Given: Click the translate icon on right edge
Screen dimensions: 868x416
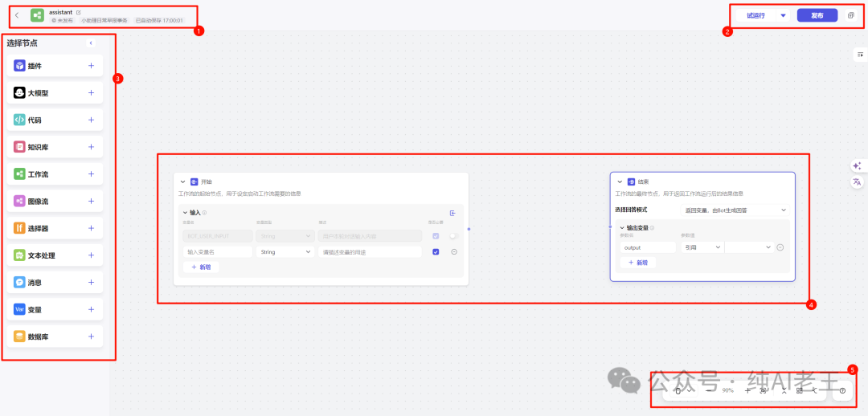Looking at the screenshot, I should tap(857, 182).
